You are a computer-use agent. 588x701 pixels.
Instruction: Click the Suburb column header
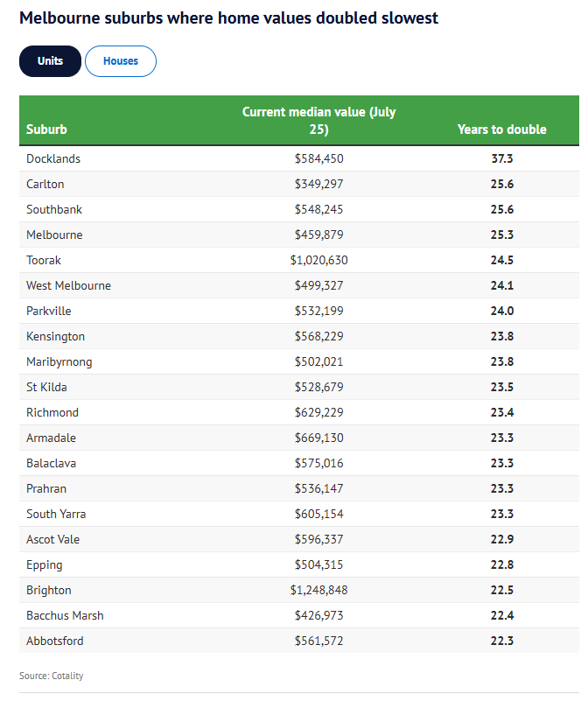click(x=46, y=130)
